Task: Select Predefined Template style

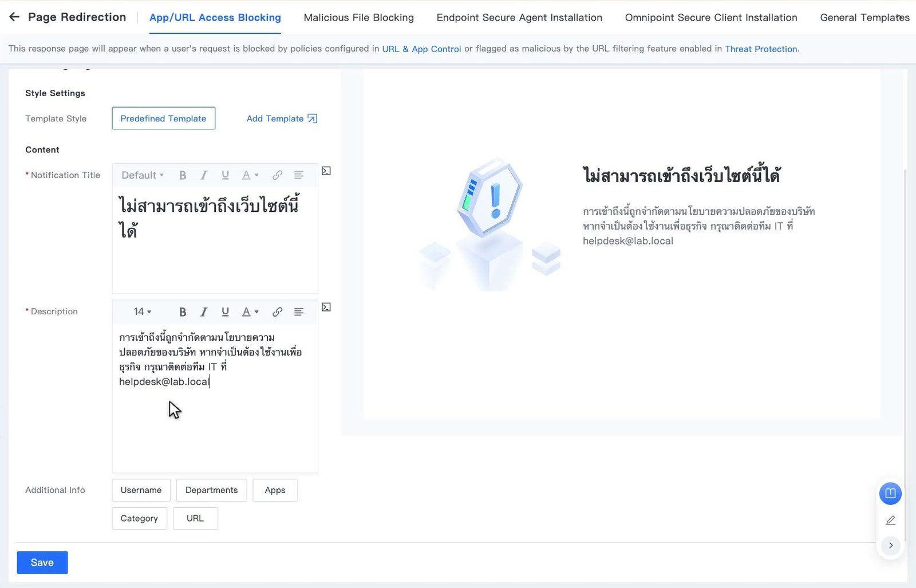Action: [163, 119]
